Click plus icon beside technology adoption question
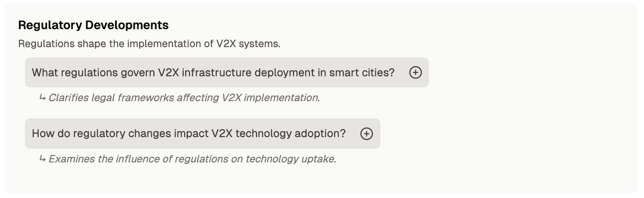This screenshot has width=644, height=198. pos(366,134)
